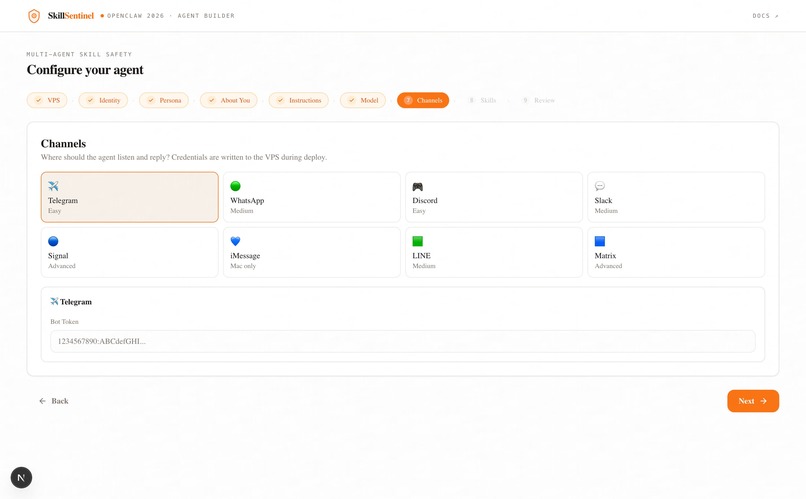Click the SkillSentinel shield logo icon
Screen dimensions: 806x499
34,16
